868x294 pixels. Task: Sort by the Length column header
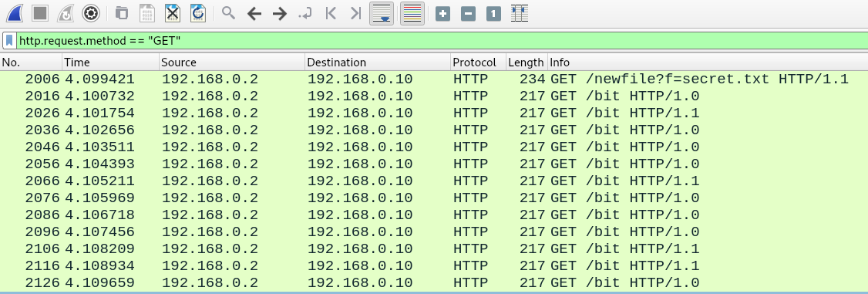(527, 63)
